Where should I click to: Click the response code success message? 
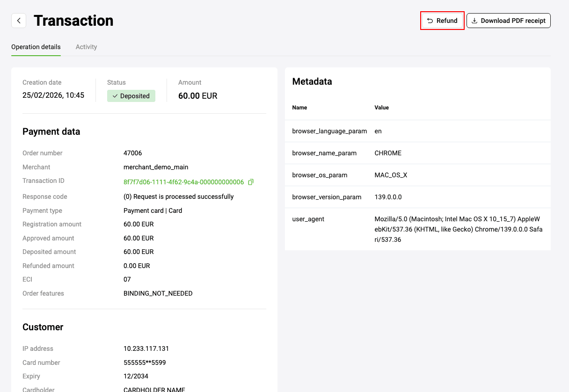[x=178, y=196]
